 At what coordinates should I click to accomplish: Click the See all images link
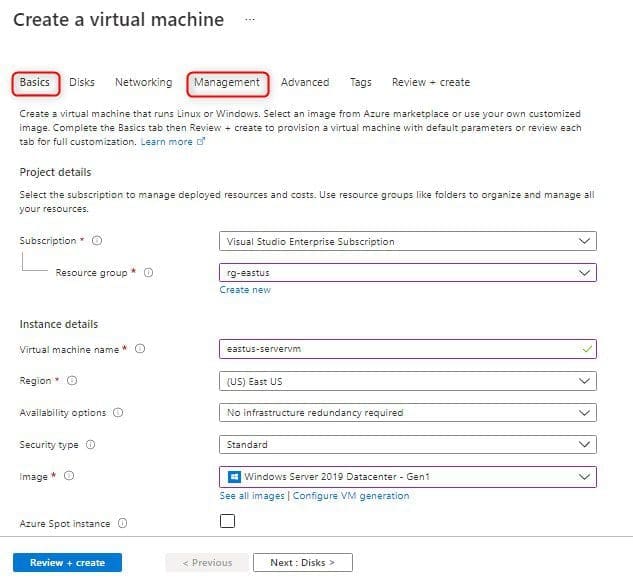click(x=252, y=496)
